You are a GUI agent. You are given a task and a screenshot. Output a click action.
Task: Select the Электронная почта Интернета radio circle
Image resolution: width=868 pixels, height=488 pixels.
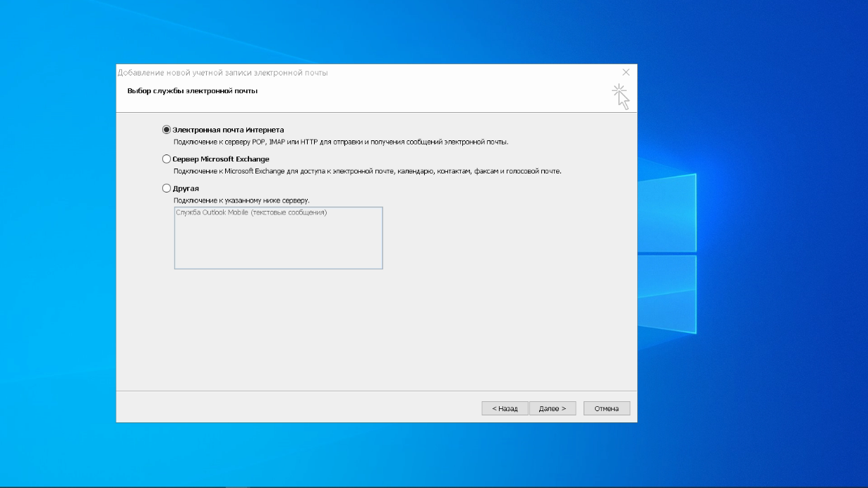pyautogui.click(x=167, y=130)
